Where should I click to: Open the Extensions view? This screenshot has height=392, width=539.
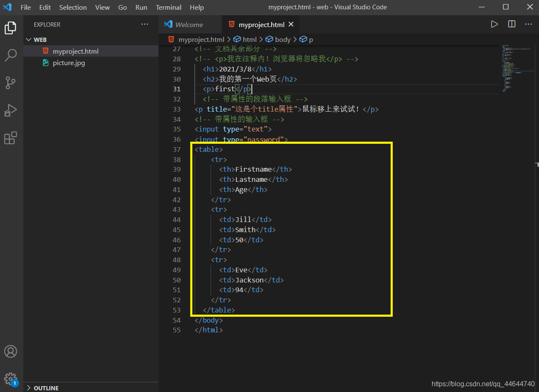tap(11, 138)
